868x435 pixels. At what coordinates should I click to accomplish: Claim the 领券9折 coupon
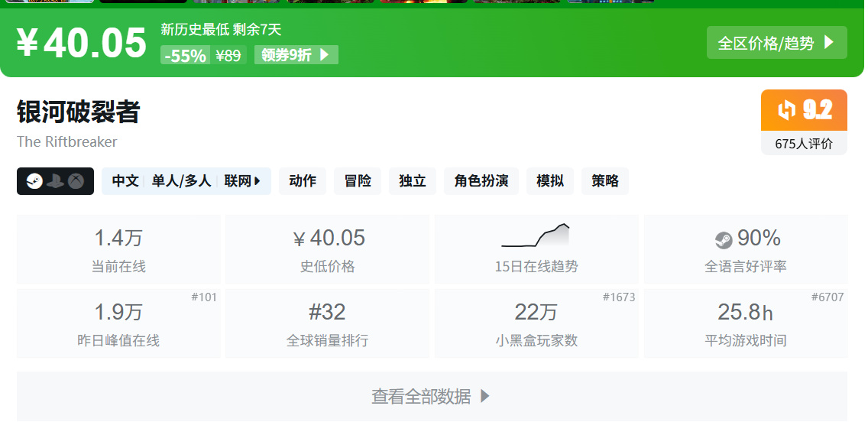[x=296, y=55]
